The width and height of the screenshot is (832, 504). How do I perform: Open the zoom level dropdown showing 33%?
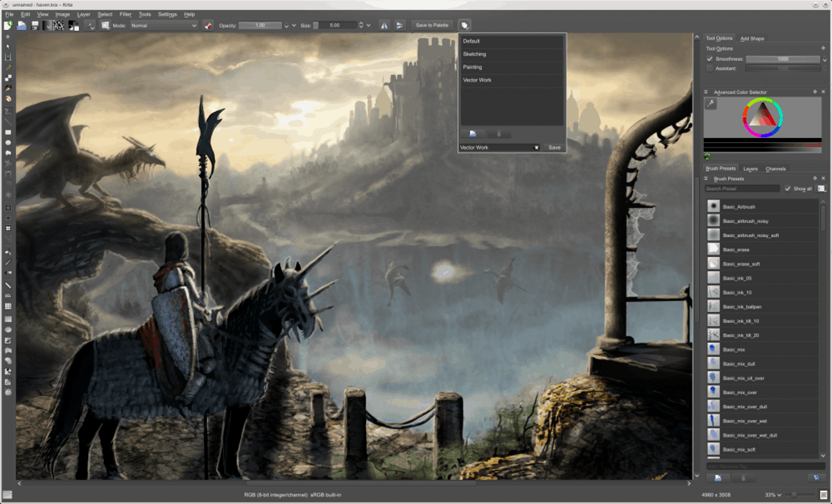tap(772, 494)
